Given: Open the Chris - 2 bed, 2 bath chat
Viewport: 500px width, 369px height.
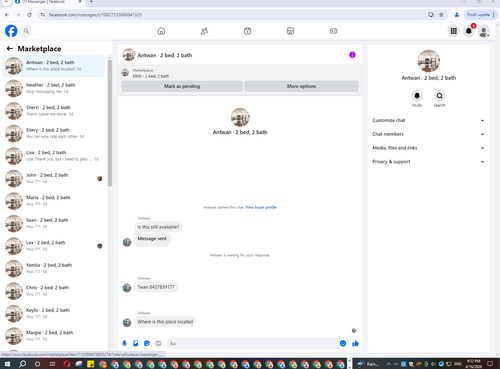Looking at the screenshot, I should click(x=54, y=291).
